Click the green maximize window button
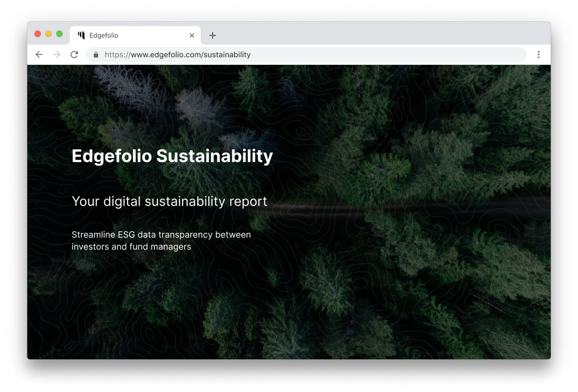Image resolution: width=578 pixels, height=392 pixels. click(59, 34)
